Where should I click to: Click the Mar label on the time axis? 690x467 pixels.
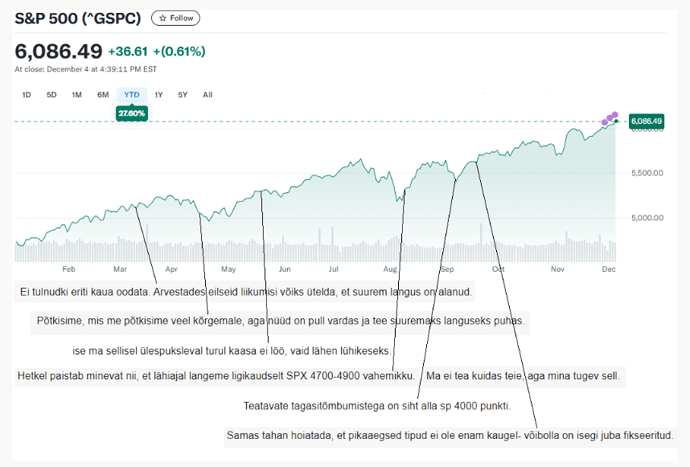[x=120, y=269]
